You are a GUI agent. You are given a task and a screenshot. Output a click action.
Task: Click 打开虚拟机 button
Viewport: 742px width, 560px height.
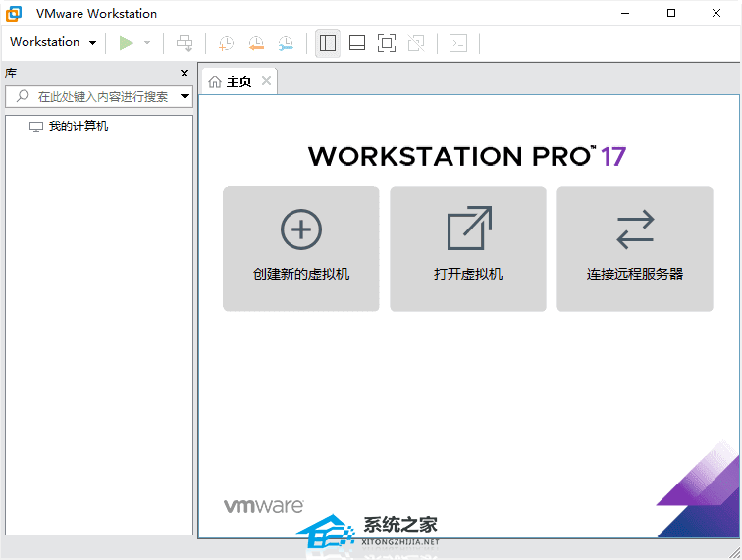pyautogui.click(x=468, y=249)
